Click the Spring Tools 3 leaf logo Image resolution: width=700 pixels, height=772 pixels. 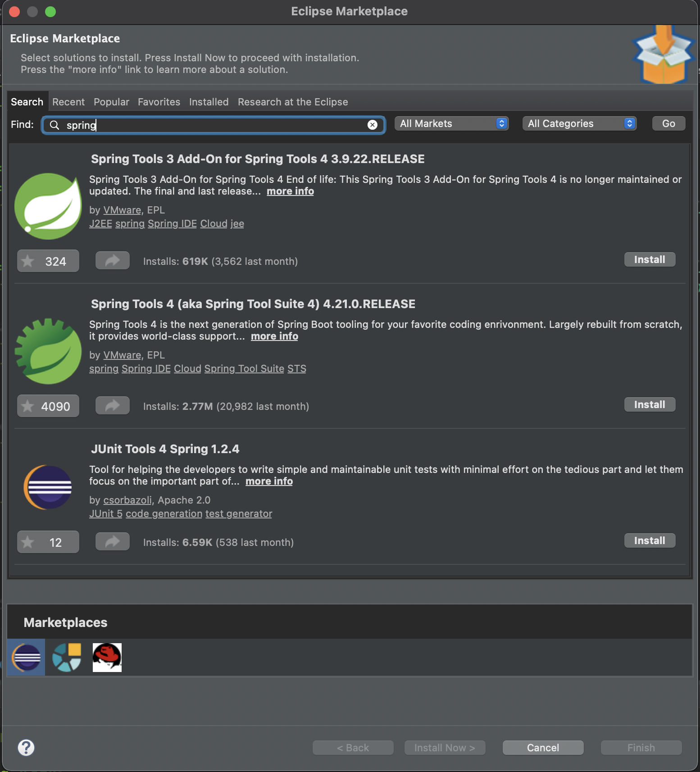tap(48, 206)
